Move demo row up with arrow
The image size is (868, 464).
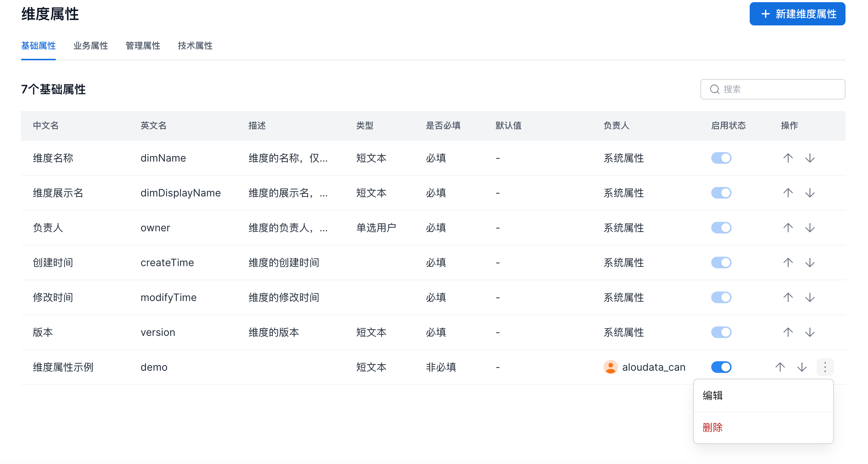pos(780,367)
